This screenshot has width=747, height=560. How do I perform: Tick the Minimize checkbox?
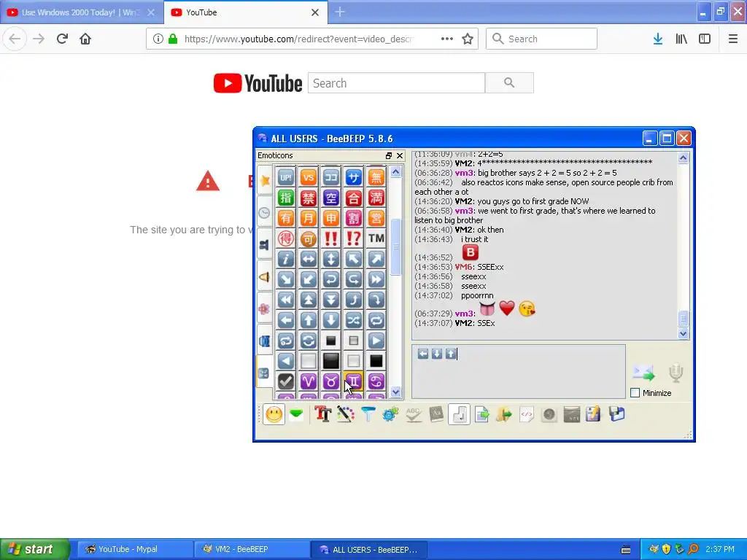coord(635,393)
